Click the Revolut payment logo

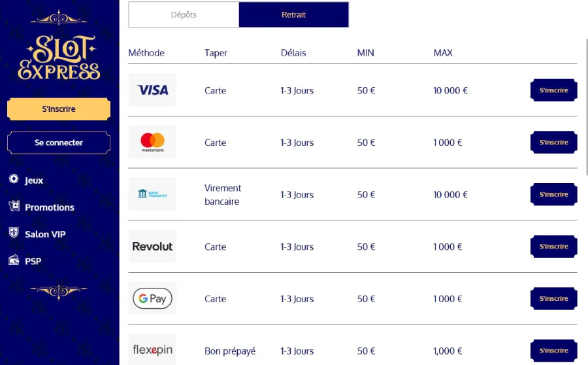[x=152, y=247]
